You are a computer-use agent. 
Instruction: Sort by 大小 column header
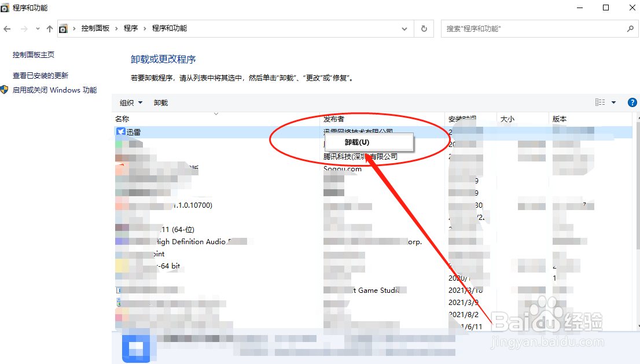[x=507, y=119]
